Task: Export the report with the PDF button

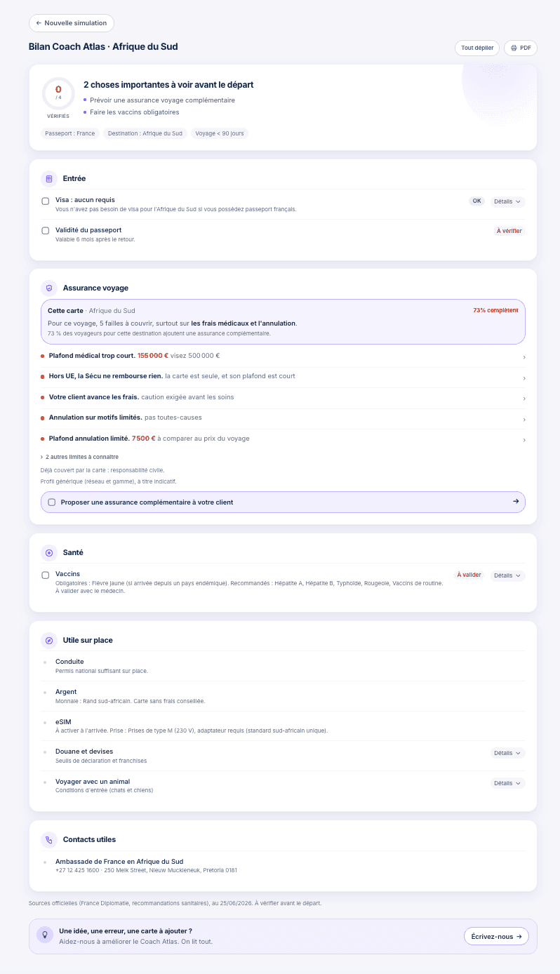Action: click(x=521, y=48)
